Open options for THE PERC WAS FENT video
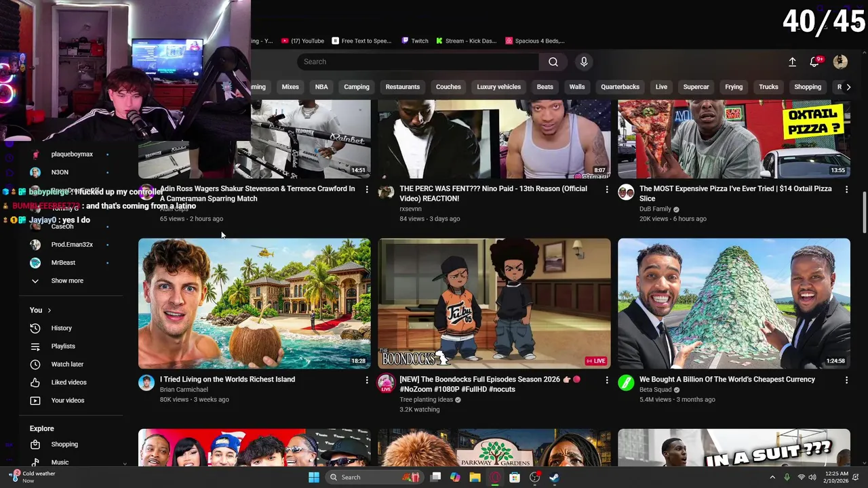 click(607, 189)
